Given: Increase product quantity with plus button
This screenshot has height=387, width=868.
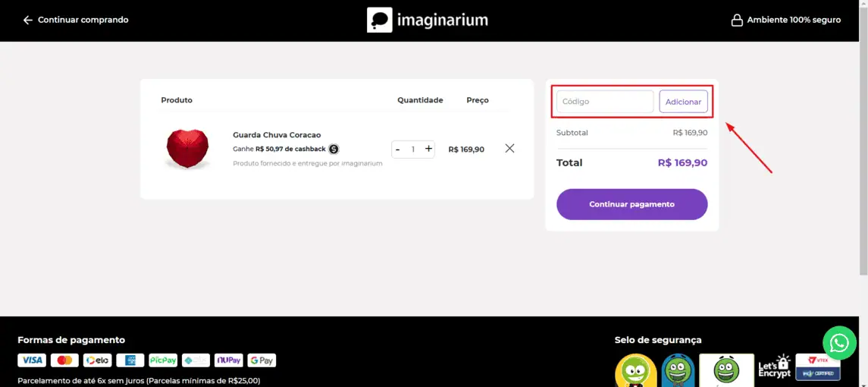Looking at the screenshot, I should click(x=428, y=149).
